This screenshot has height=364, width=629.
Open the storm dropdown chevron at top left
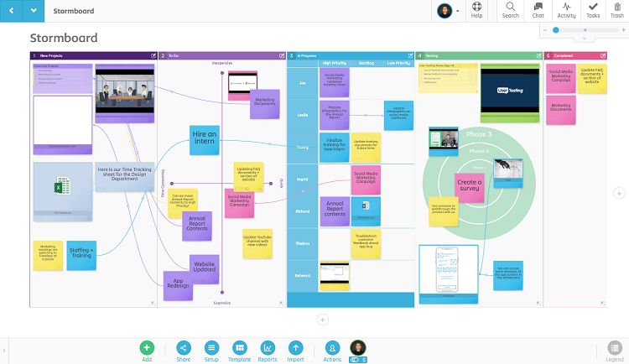click(34, 11)
